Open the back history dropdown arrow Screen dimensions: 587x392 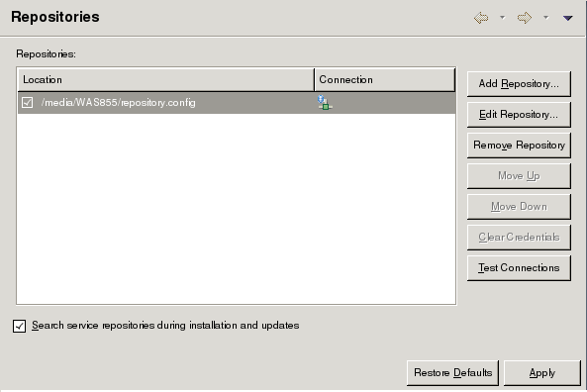pyautogui.click(x=503, y=17)
